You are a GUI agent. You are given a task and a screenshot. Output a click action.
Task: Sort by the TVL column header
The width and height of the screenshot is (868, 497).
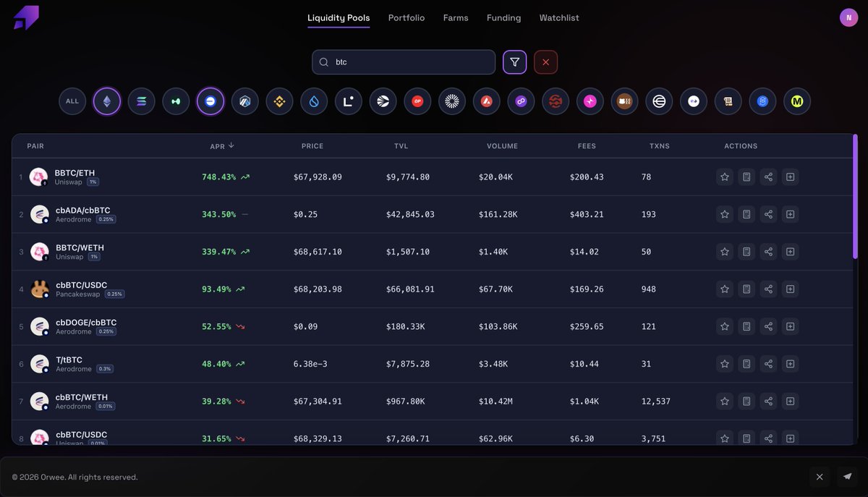401,146
